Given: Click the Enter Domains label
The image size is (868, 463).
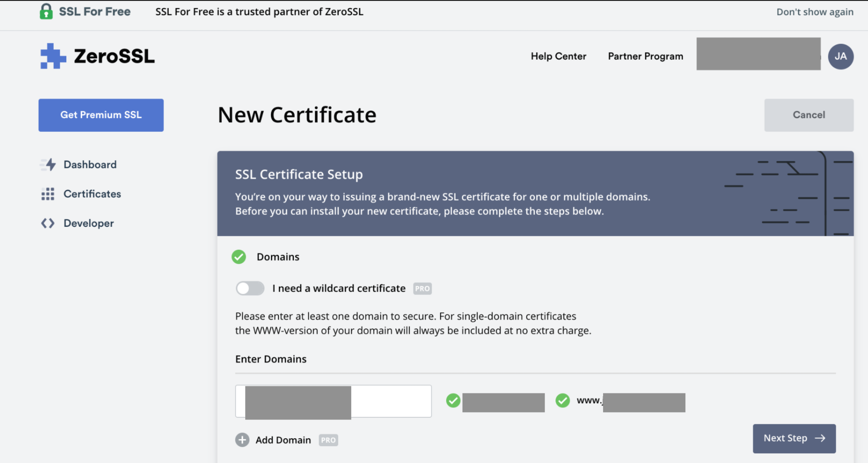Looking at the screenshot, I should click(271, 359).
